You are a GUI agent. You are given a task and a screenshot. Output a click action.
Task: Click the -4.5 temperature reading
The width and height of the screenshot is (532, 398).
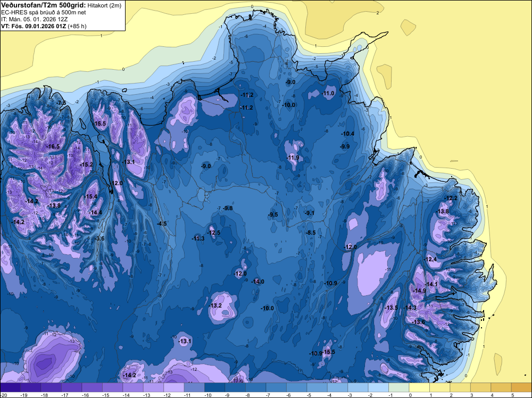tap(162, 223)
